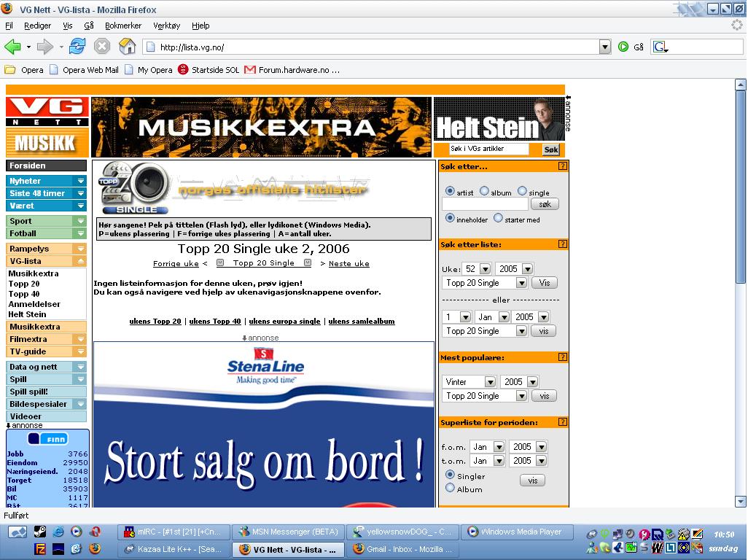Open the My Opera bookmark
Screen dimensions: 748x560
pos(148,70)
